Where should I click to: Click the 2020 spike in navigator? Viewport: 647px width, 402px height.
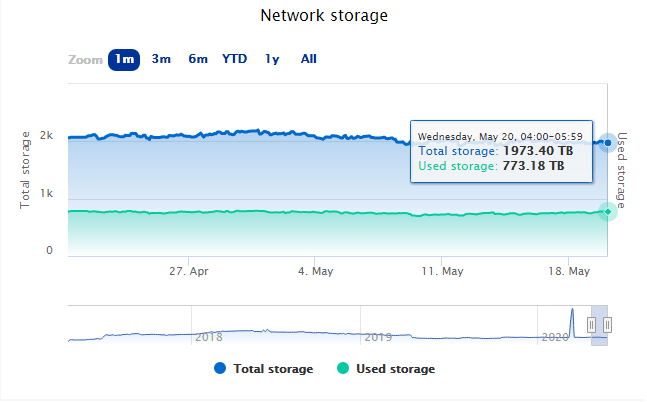(572, 323)
